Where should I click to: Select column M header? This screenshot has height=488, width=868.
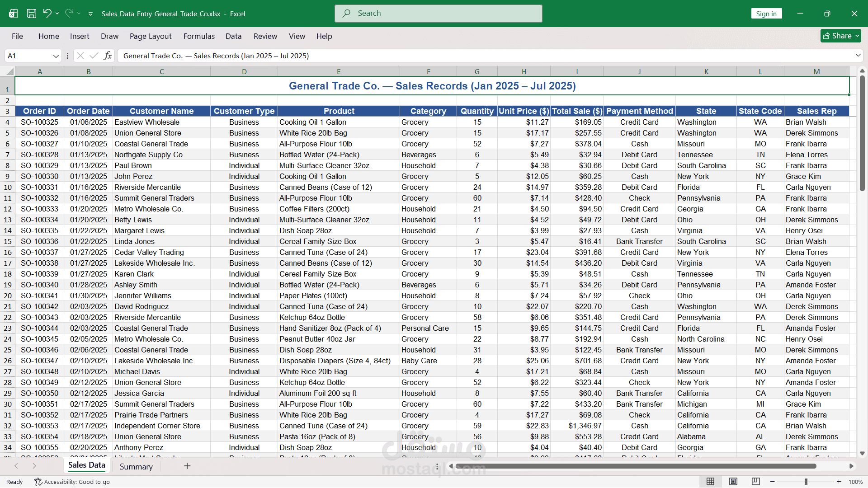point(816,71)
